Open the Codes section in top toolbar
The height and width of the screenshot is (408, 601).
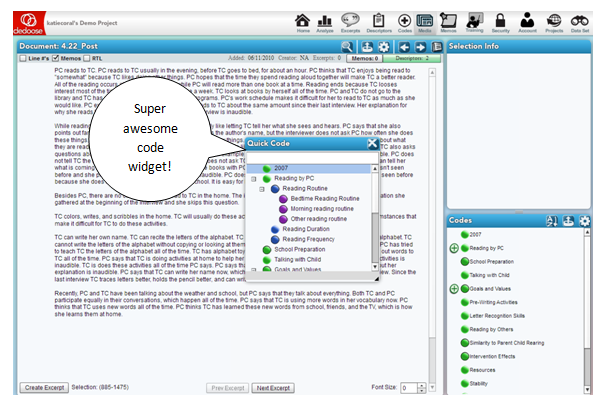(x=404, y=23)
